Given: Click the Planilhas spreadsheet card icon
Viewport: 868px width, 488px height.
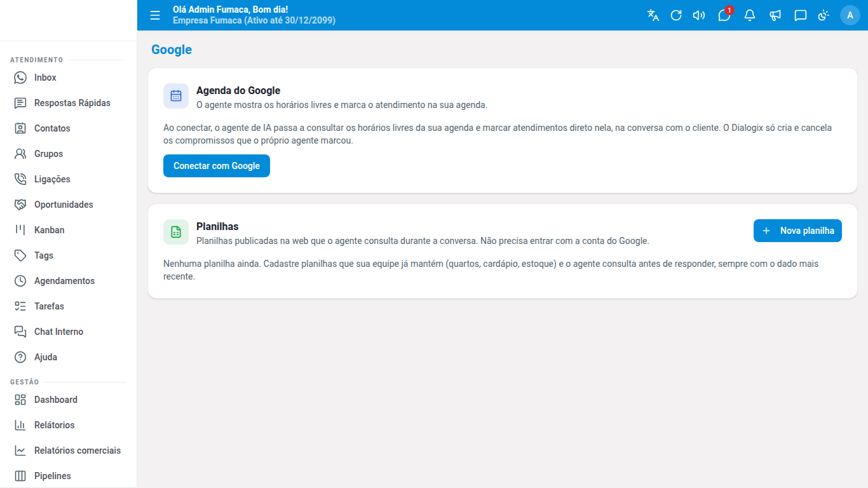Looking at the screenshot, I should [176, 232].
